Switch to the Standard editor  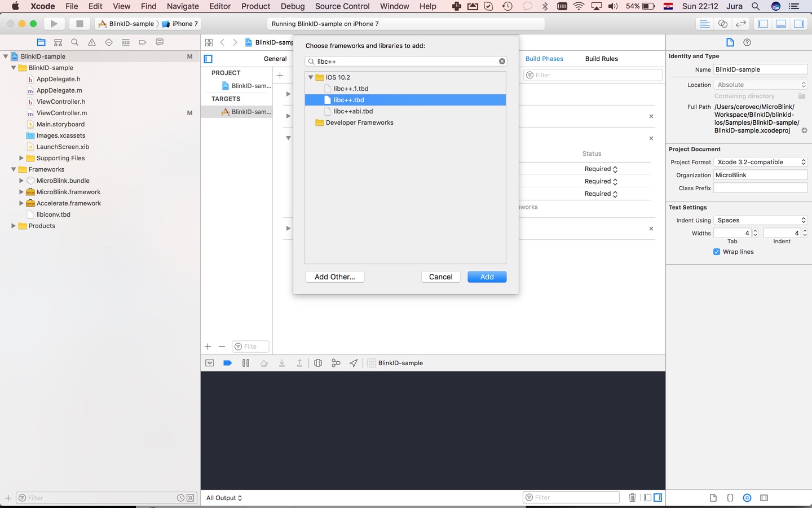704,24
